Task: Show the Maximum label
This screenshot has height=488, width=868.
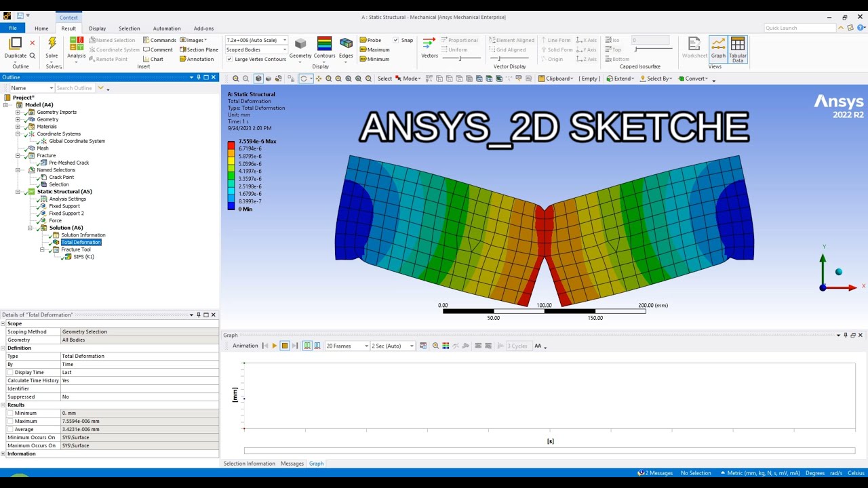Action: click(374, 49)
